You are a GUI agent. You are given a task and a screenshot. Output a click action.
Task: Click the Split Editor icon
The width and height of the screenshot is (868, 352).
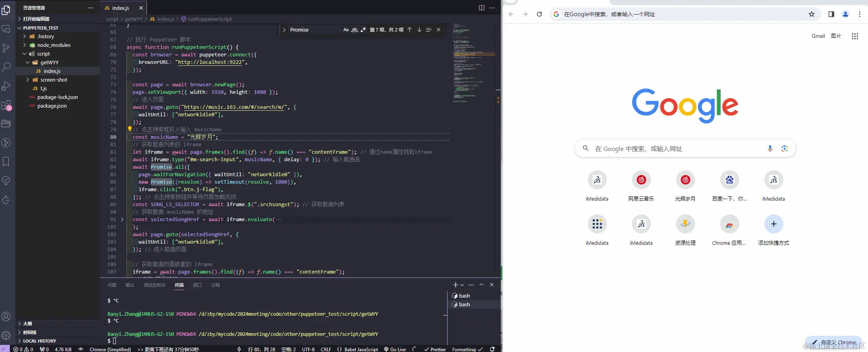tap(481, 8)
